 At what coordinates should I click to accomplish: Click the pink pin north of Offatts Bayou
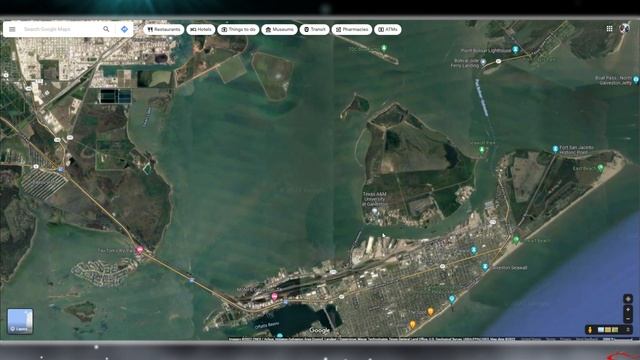coord(275,296)
